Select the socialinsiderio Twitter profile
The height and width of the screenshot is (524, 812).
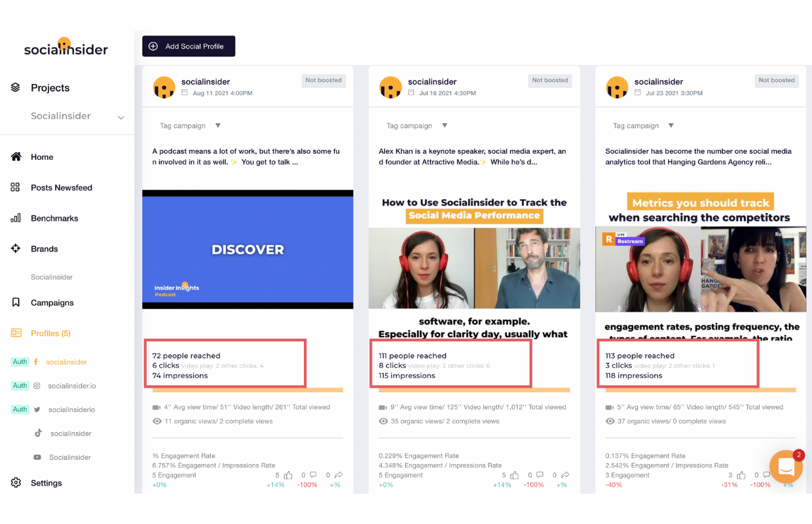tap(72, 410)
